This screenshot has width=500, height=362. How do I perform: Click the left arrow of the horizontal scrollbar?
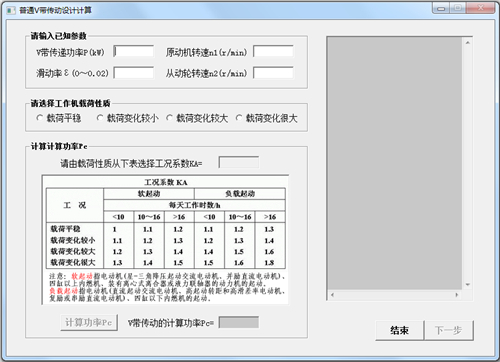(x=332, y=295)
